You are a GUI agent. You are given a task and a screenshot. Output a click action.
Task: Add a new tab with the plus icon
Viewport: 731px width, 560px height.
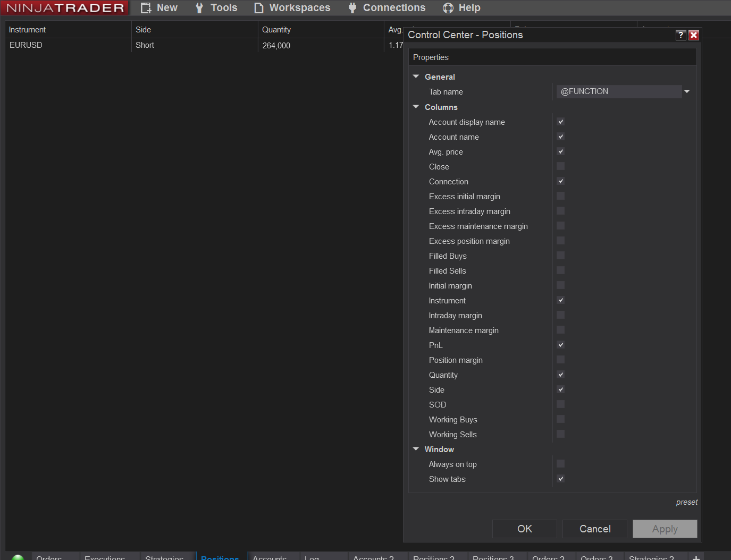tap(696, 557)
